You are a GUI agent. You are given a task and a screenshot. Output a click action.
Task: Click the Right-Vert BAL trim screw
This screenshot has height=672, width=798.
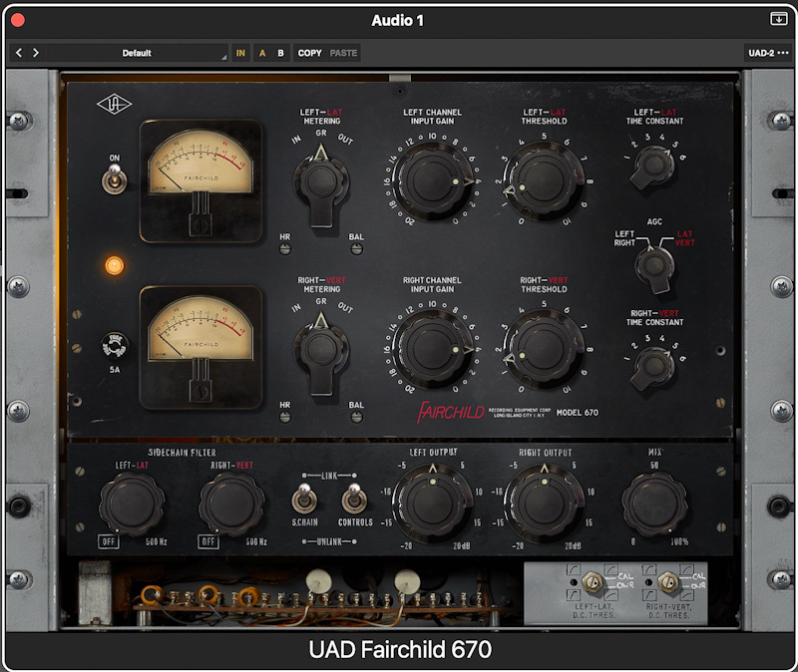pos(356,417)
